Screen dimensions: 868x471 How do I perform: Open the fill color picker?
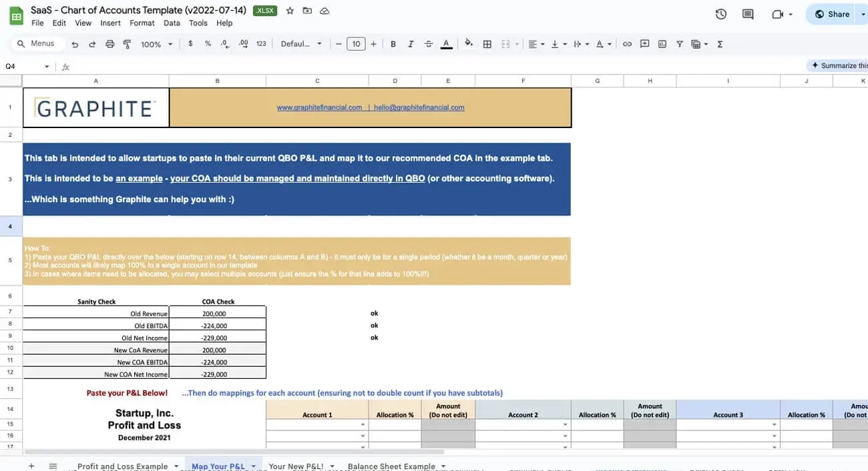469,44
